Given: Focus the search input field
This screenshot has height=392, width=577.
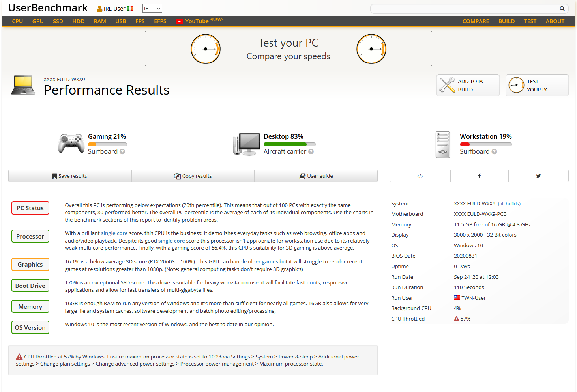Looking at the screenshot, I should pyautogui.click(x=465, y=9).
